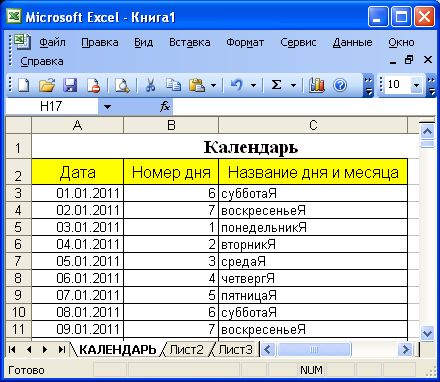Click the vertical scrollbar down arrow
Screen dimensions: 440x382
pos(427,333)
